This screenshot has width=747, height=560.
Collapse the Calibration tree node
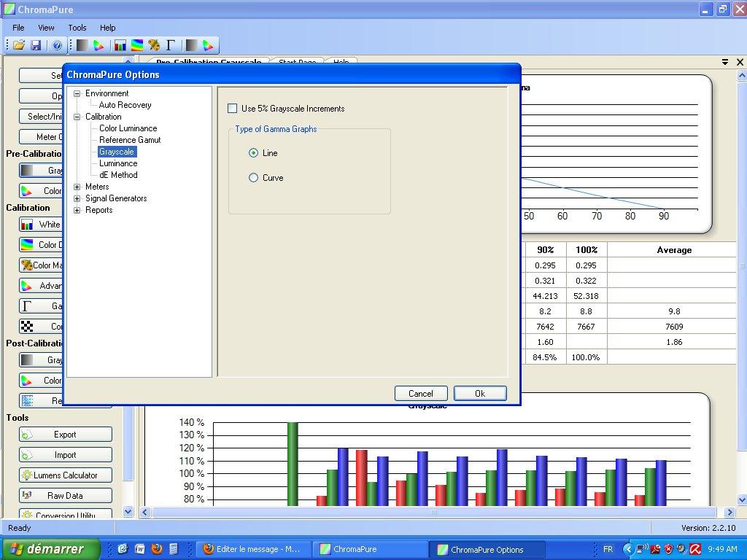77,117
